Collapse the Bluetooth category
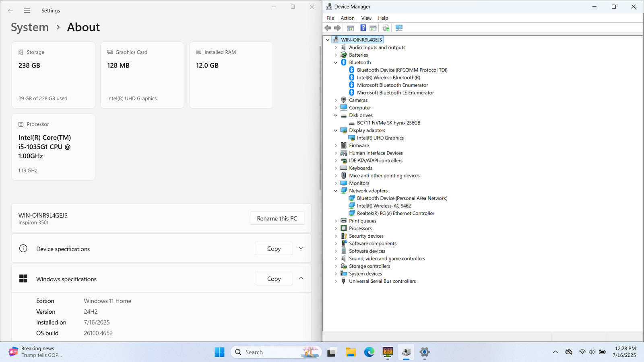Viewport: 644px width, 362px height. click(x=336, y=63)
